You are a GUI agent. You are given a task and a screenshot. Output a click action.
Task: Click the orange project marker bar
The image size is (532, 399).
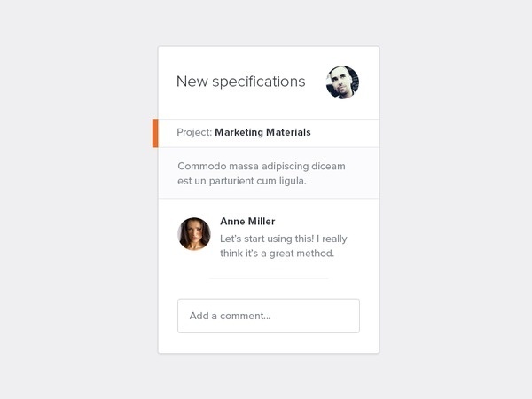click(x=155, y=133)
